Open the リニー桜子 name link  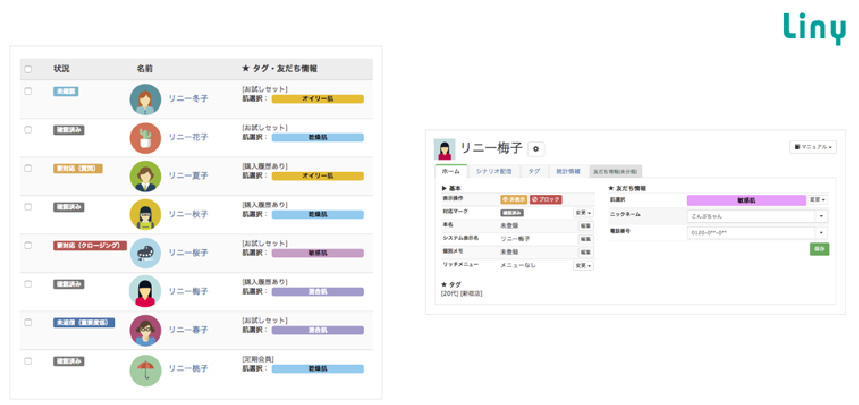coord(188,253)
